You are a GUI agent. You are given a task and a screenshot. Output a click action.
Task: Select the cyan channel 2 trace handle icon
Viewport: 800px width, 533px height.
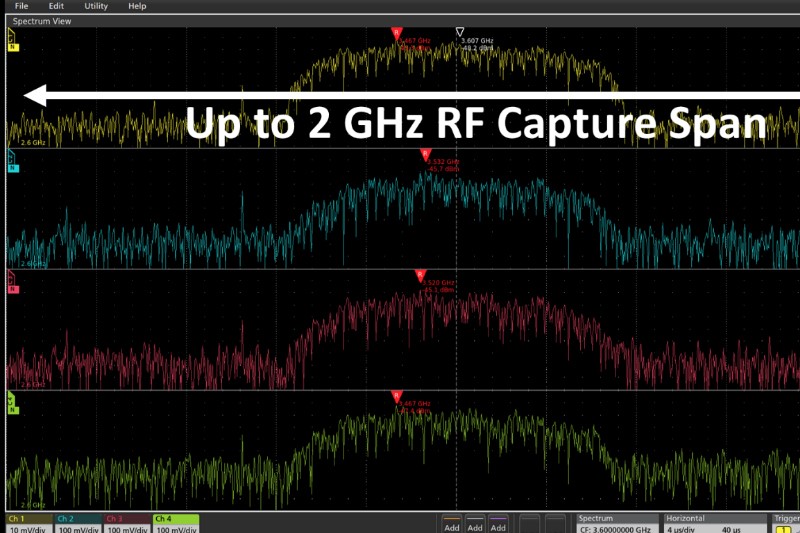click(x=12, y=164)
